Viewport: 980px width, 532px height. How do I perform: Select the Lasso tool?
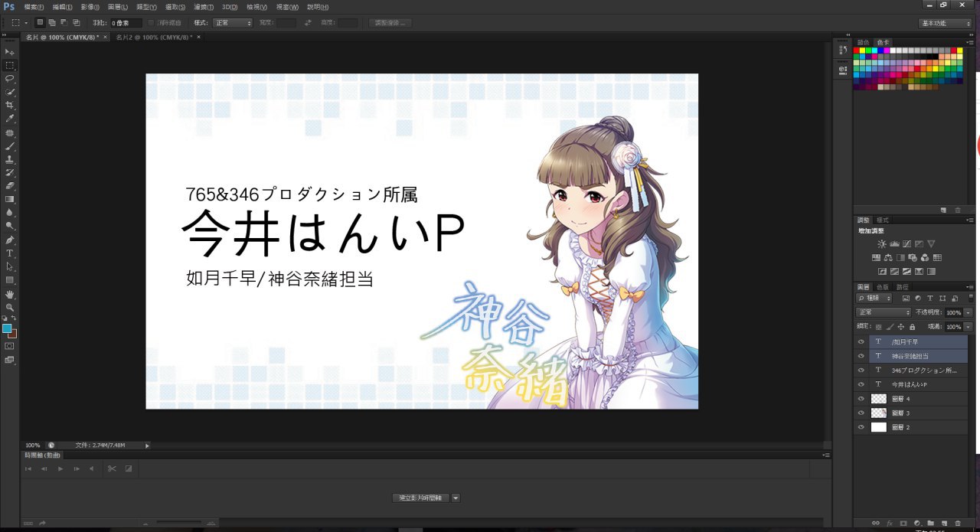10,78
